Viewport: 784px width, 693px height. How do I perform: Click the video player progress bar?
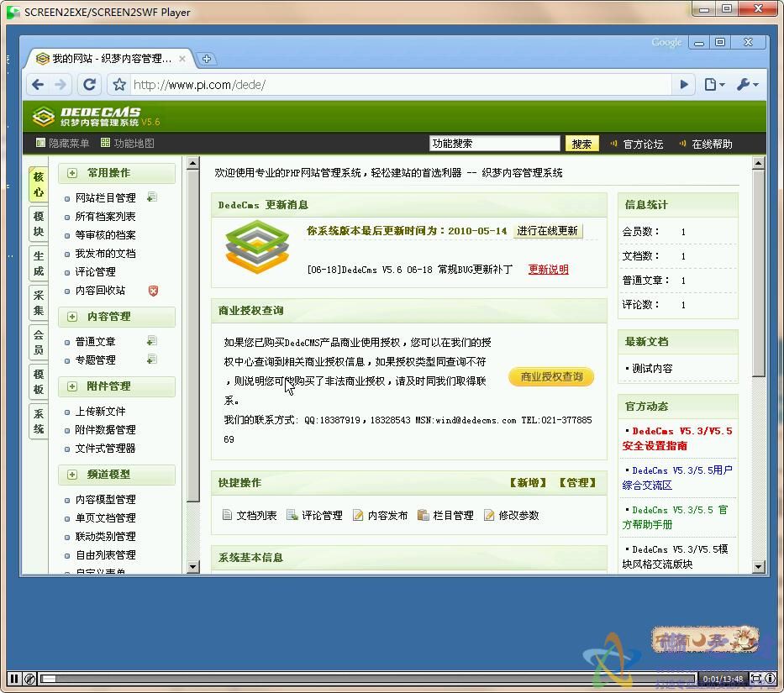pos(368,678)
